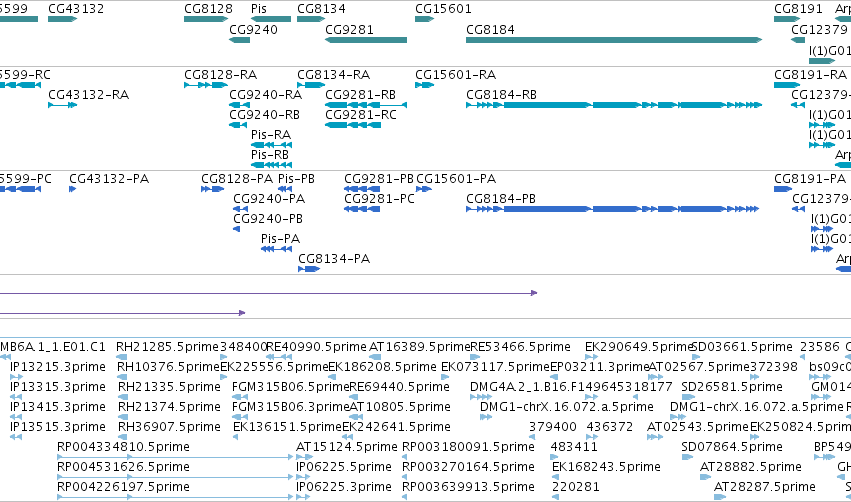Select transcript CG8128-RA label
The height and width of the screenshot is (502, 851).
(x=220, y=74)
